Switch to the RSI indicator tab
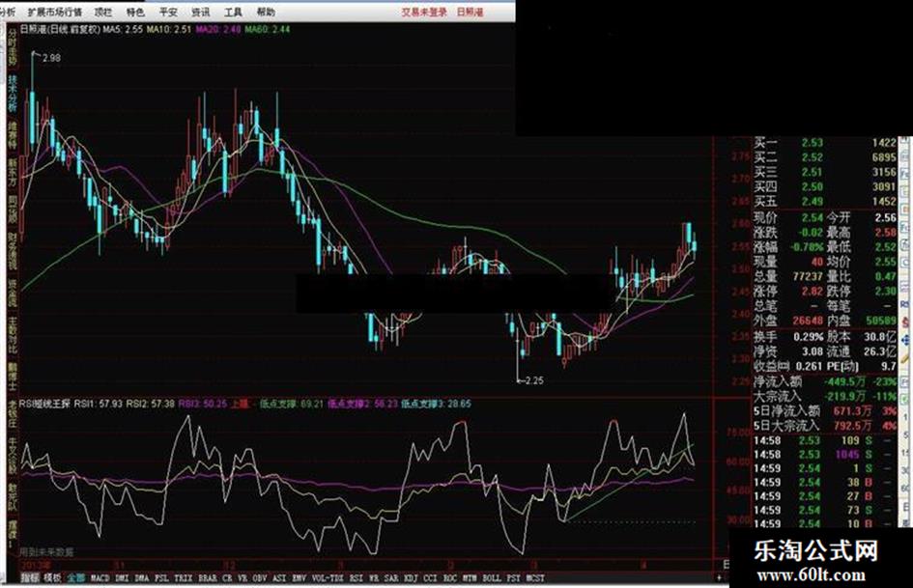The width and height of the screenshot is (913, 588). pyautogui.click(x=356, y=578)
